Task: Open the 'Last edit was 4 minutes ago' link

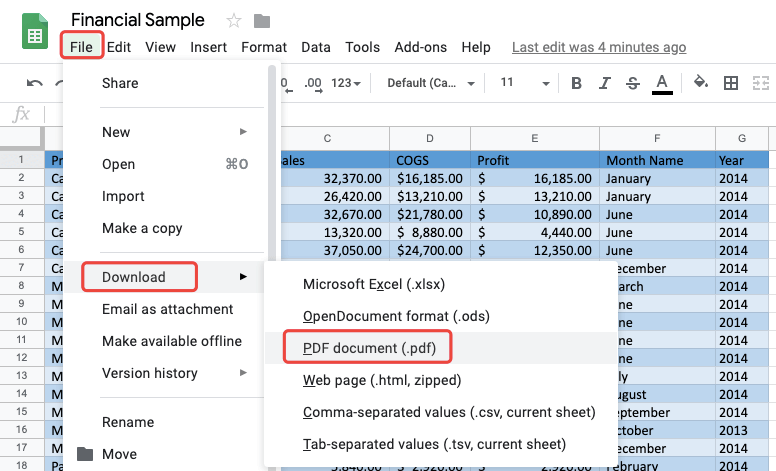Action: click(x=599, y=47)
